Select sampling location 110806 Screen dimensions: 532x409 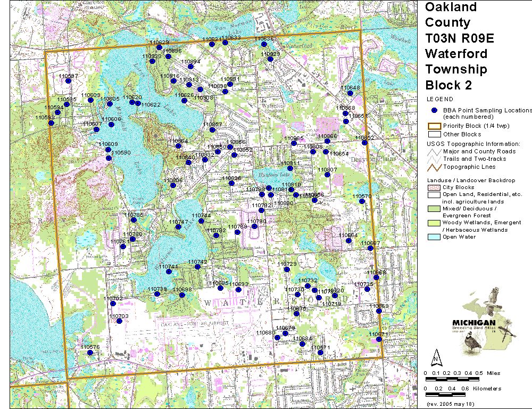173,185
